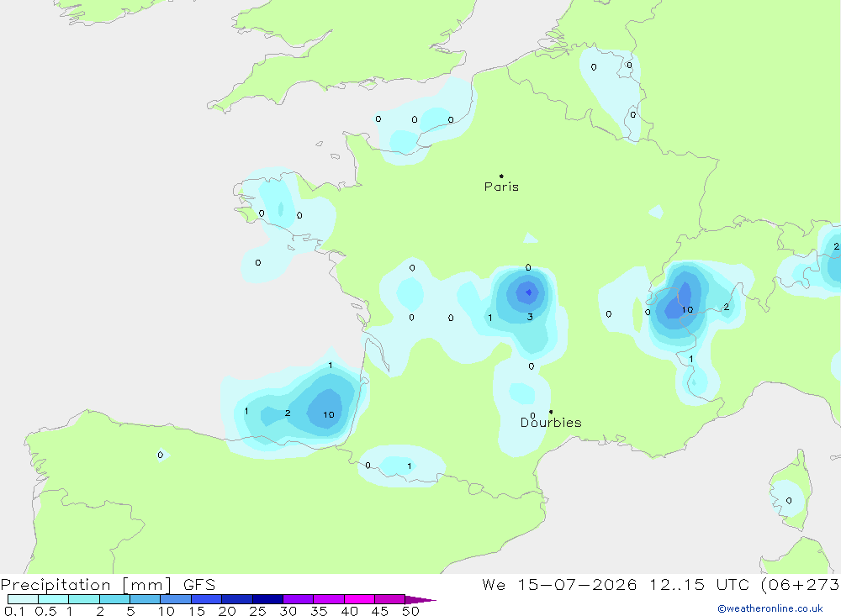Viewport: 841px width, 616px height.
Task: Click the Dourbies city label
Action: coord(551,423)
